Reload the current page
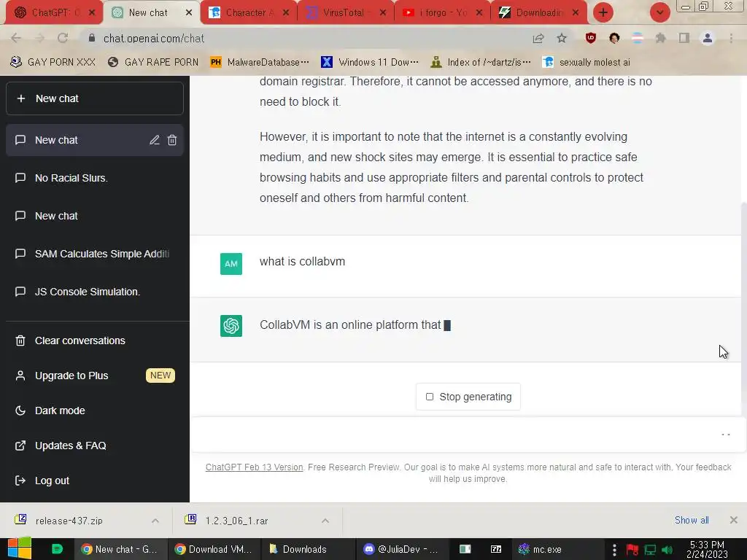The image size is (747, 560). [x=63, y=38]
